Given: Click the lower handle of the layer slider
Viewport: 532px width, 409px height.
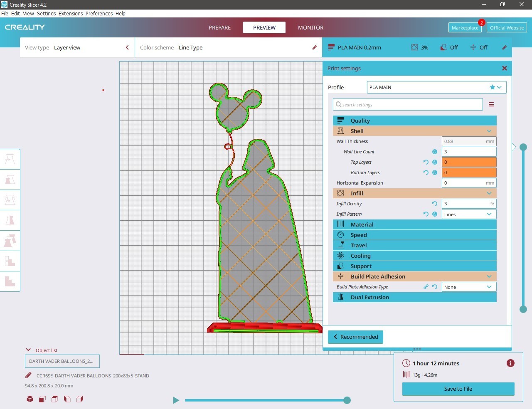Looking at the screenshot, I should pyautogui.click(x=523, y=309).
